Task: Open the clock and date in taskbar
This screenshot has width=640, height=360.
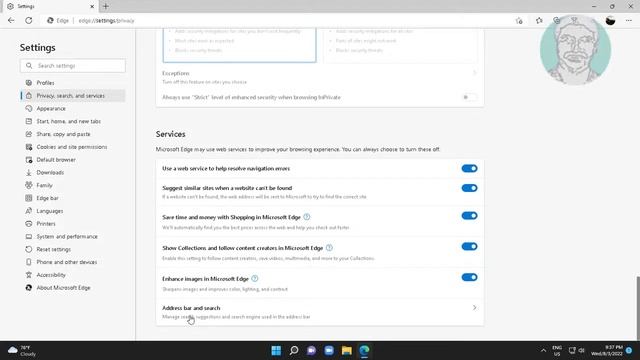Action: (x=607, y=351)
